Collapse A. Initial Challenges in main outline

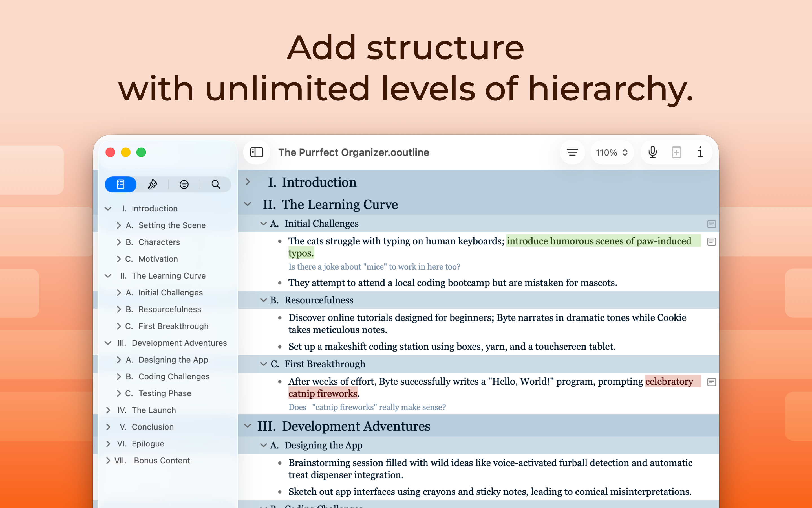pos(263,224)
